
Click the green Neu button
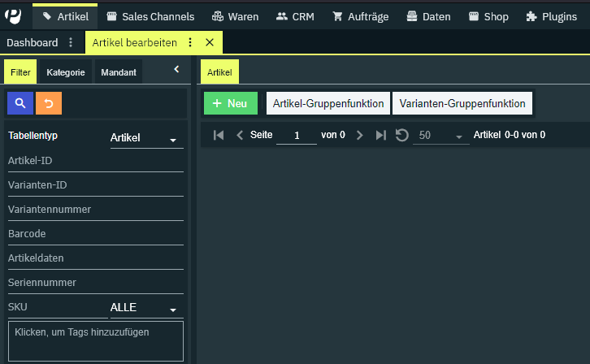click(230, 104)
